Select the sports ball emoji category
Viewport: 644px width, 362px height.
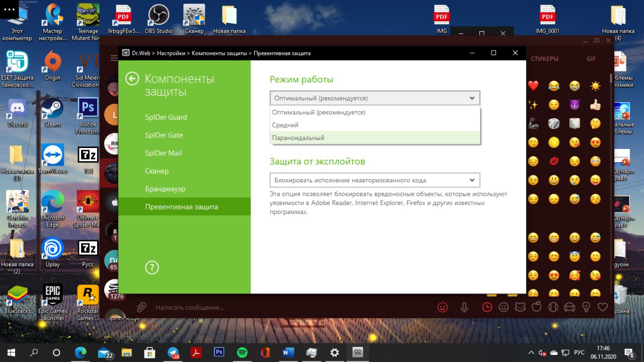553,307
